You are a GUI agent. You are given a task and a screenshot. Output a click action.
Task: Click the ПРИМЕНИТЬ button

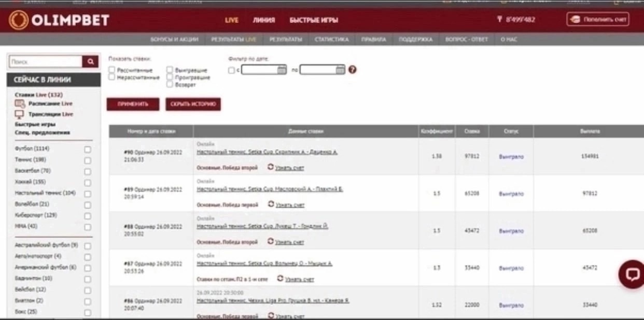point(133,104)
